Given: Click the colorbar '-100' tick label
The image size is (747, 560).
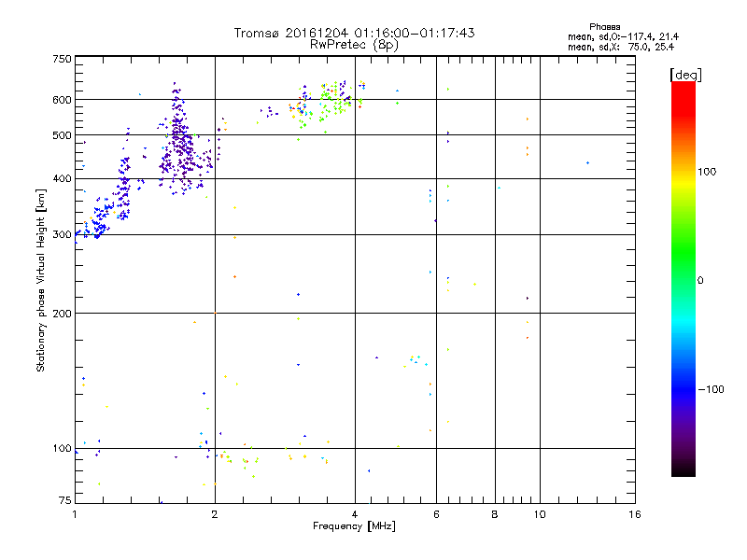Looking at the screenshot, I should point(711,389).
